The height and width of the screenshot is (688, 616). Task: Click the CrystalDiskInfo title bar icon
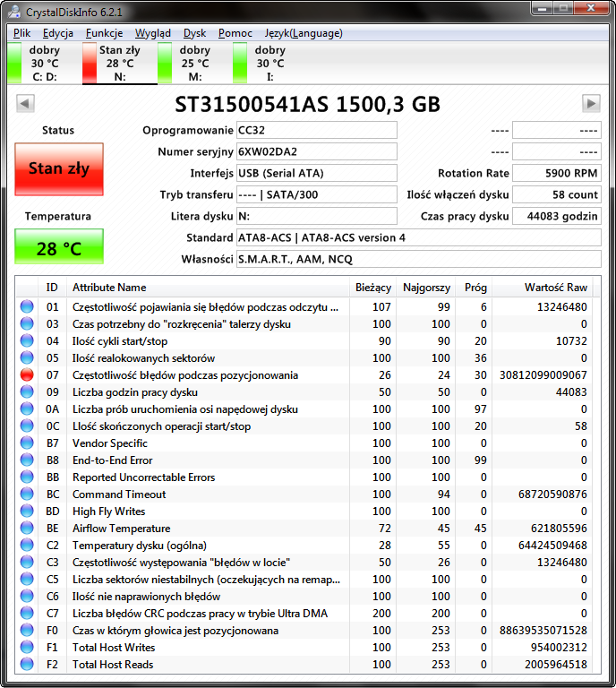tap(14, 12)
